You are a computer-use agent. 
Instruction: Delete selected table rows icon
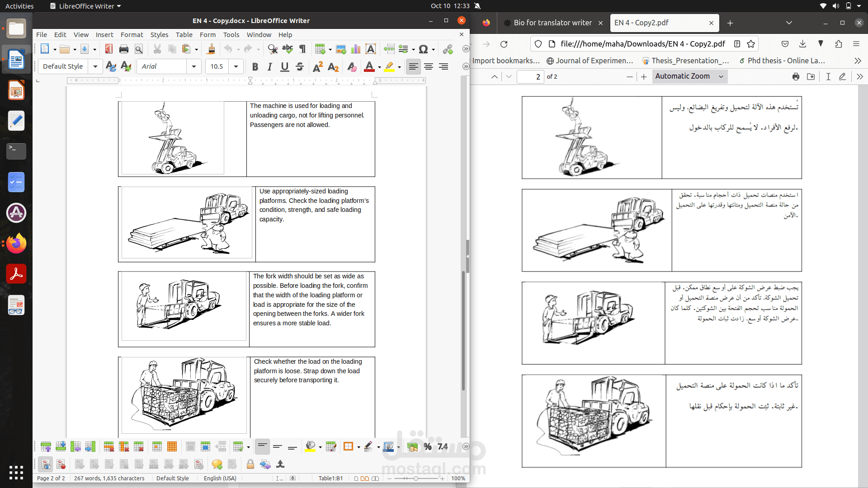pos(108,447)
